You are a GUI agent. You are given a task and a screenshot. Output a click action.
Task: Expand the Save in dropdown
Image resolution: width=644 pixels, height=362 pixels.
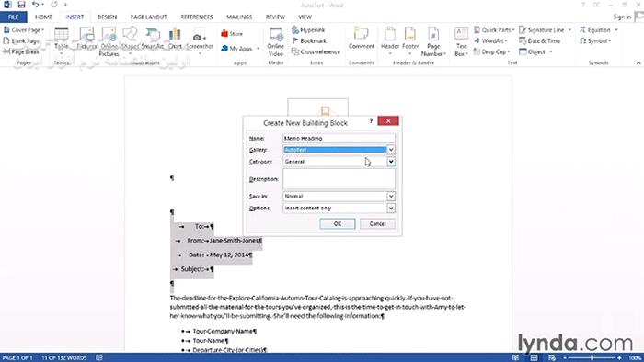391,197
